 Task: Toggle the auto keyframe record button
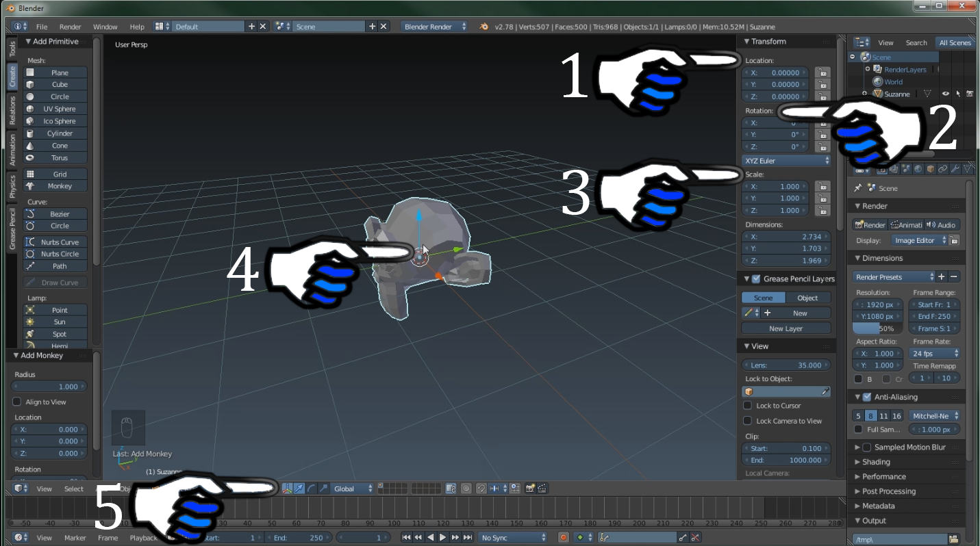564,538
